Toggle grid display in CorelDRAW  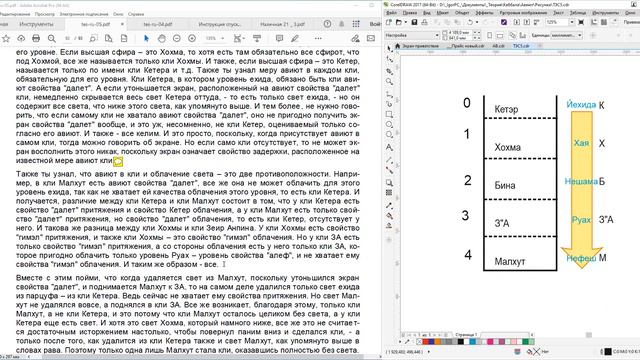coord(604,22)
